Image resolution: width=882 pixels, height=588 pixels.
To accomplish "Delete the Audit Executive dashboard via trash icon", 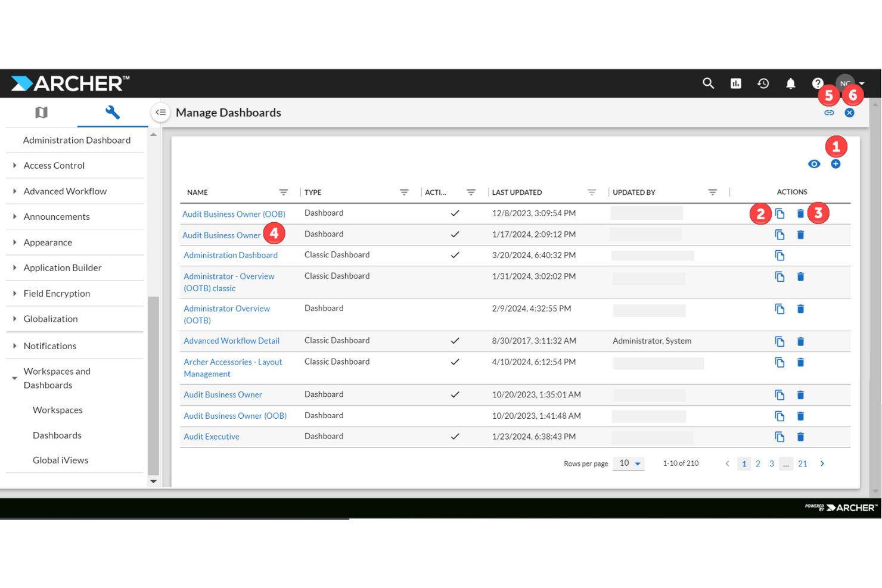I will 800,437.
